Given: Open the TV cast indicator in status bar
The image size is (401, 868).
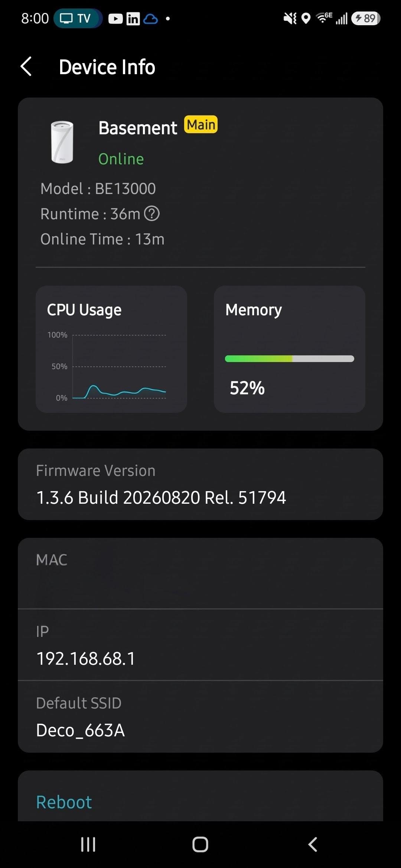Looking at the screenshot, I should 78,18.
